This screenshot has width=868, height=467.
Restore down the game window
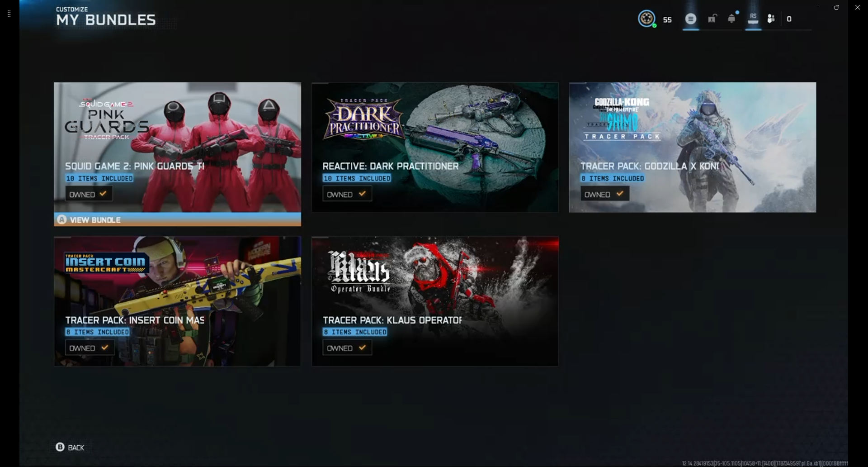[837, 7]
